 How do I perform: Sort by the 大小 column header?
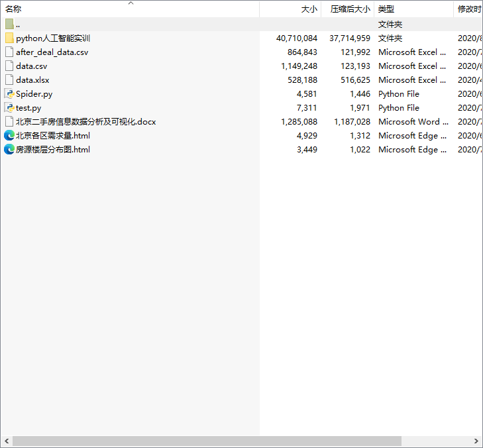pos(290,9)
